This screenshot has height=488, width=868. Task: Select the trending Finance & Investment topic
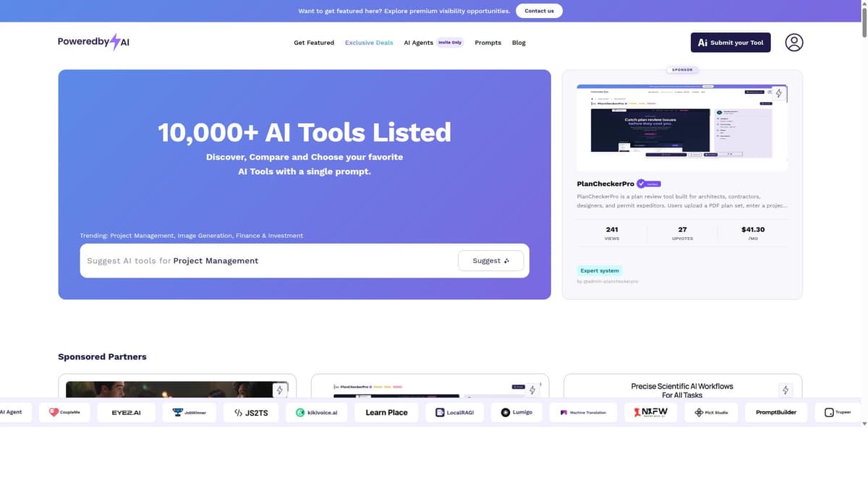click(x=269, y=236)
